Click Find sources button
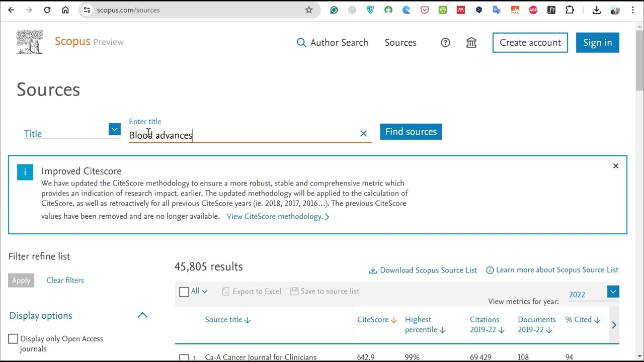Screen dimensions: 644x362 click(411, 132)
